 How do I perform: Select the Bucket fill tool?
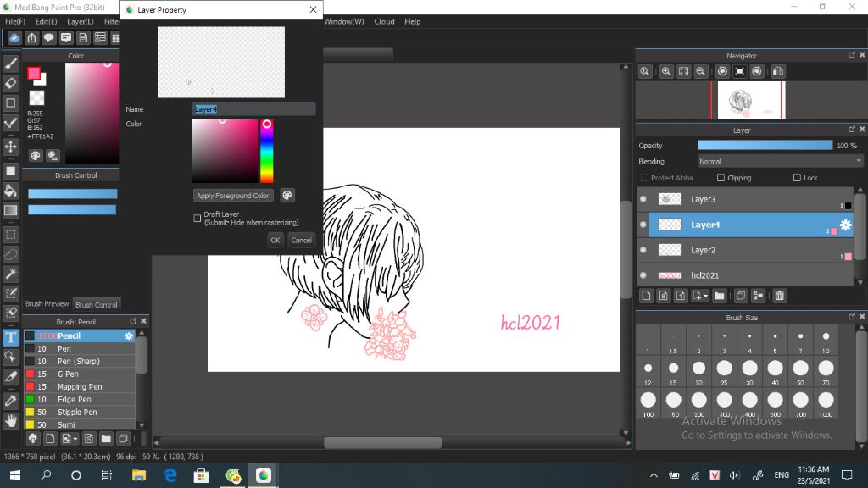10,191
